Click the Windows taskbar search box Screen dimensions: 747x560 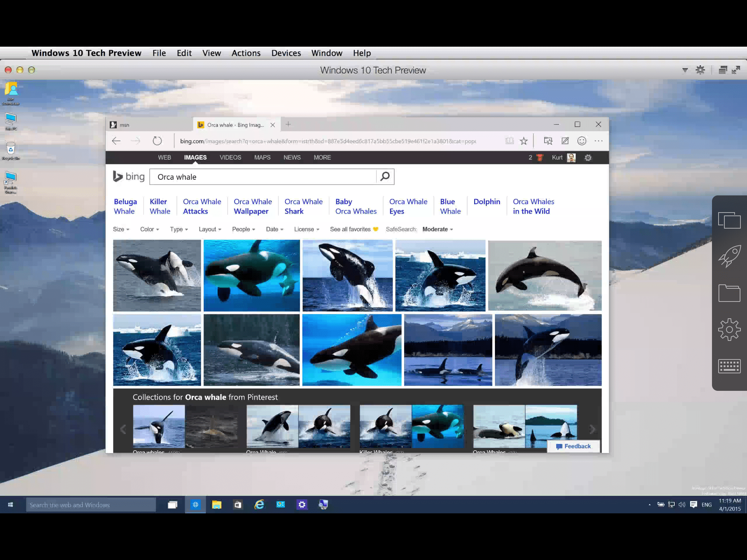(91, 505)
